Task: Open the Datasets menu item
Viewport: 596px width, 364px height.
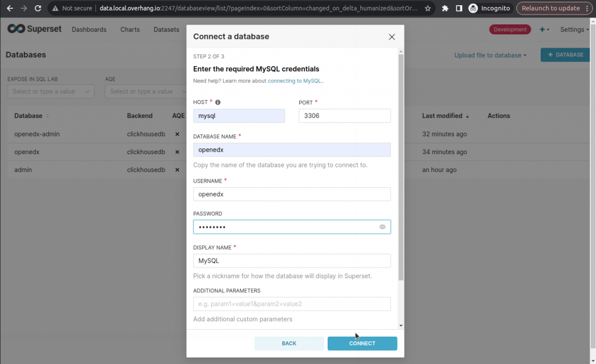Action: coord(166,30)
